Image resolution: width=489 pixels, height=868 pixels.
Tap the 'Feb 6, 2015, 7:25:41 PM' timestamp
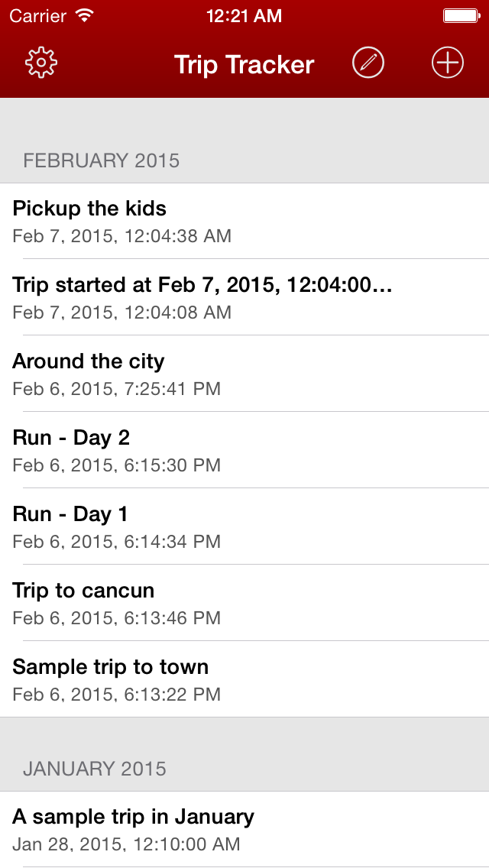tap(117, 389)
